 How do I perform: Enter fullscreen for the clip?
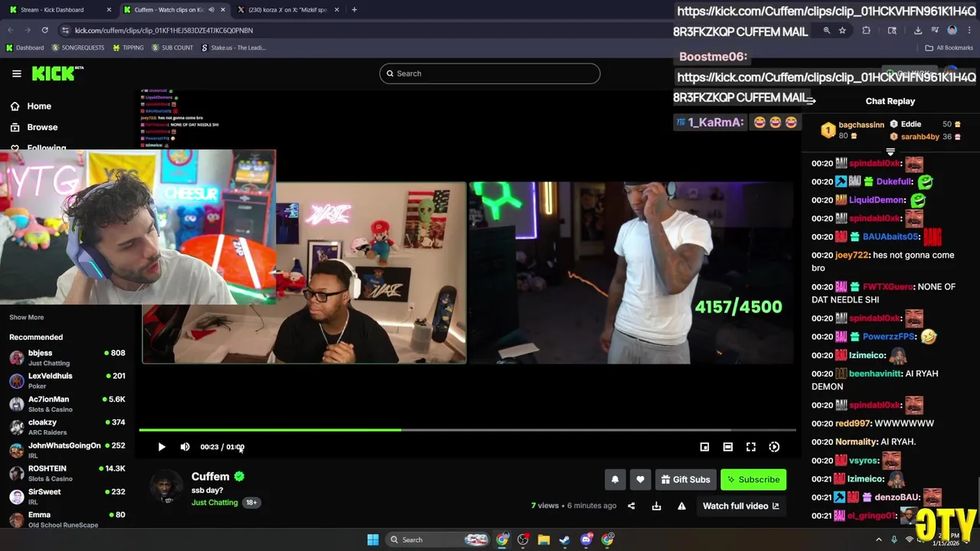[750, 447]
